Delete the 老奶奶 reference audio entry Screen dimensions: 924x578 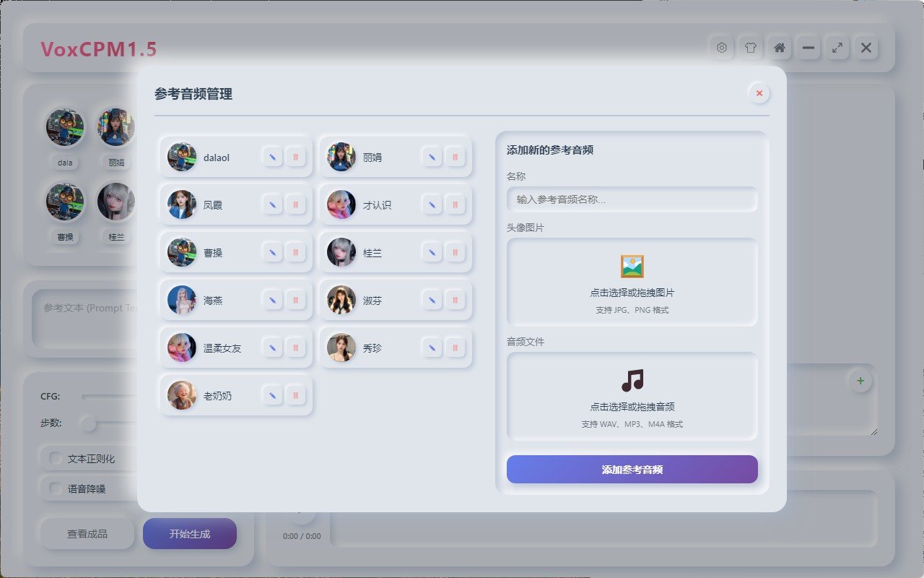click(295, 395)
